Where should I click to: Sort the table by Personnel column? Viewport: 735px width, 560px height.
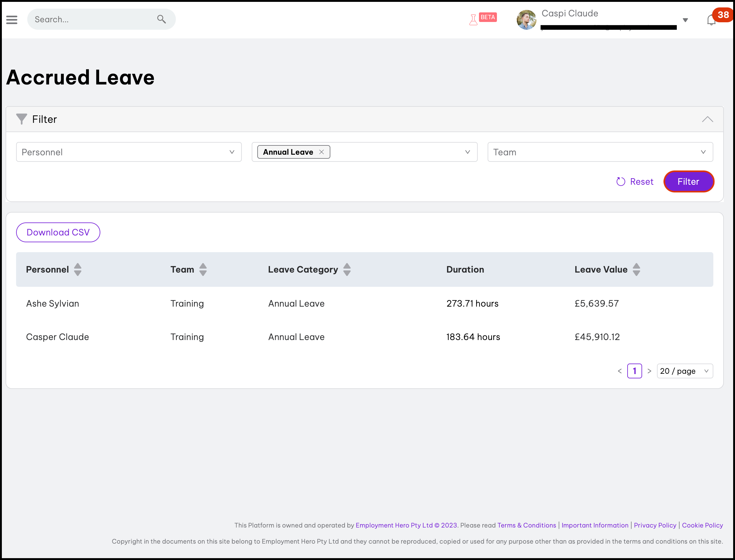(77, 269)
